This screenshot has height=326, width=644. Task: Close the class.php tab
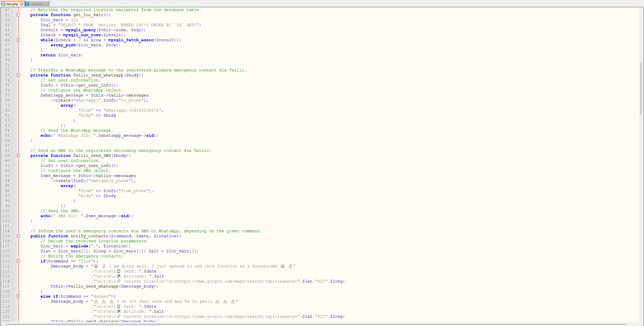[x=22, y=4]
